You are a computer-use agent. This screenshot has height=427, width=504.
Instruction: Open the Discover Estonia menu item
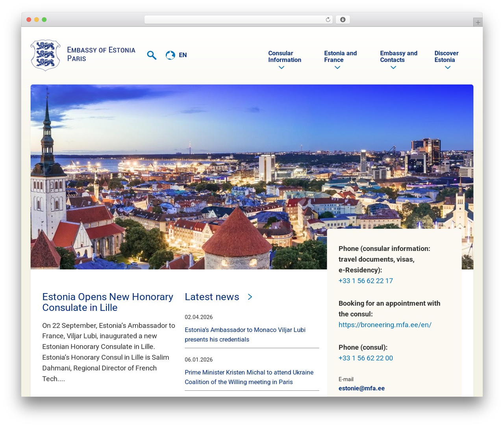pyautogui.click(x=447, y=56)
